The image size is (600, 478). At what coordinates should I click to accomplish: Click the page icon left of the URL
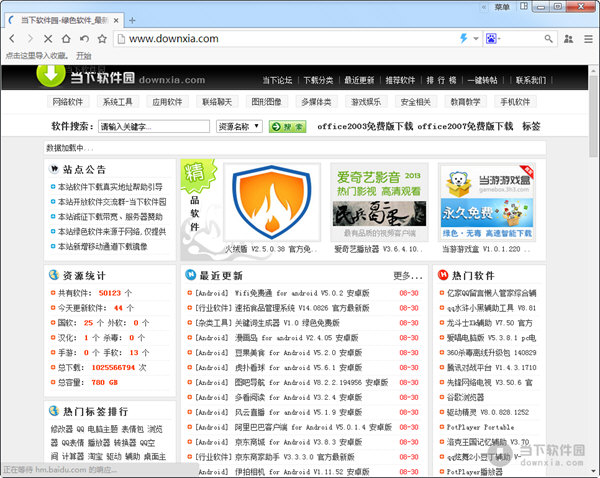121,39
